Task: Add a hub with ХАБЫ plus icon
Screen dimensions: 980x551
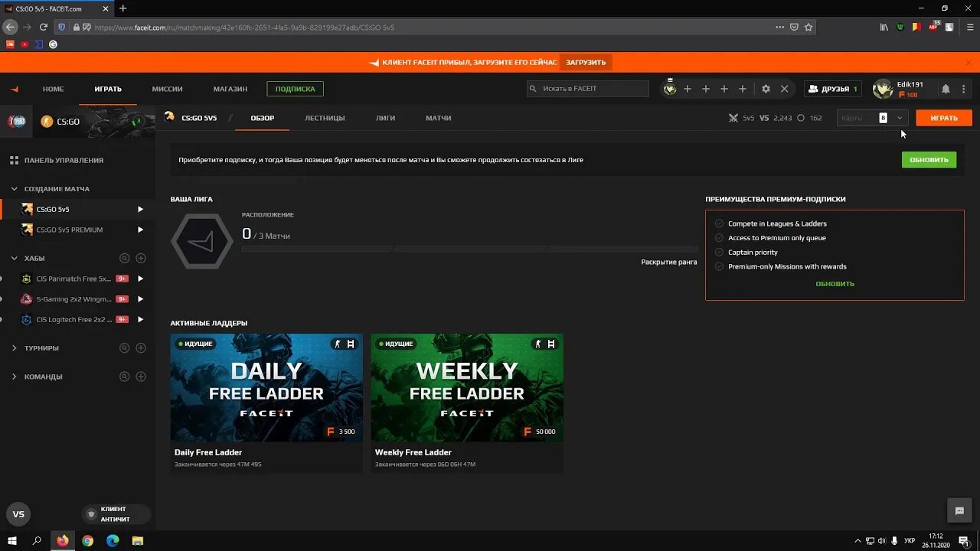Action: pyautogui.click(x=141, y=258)
